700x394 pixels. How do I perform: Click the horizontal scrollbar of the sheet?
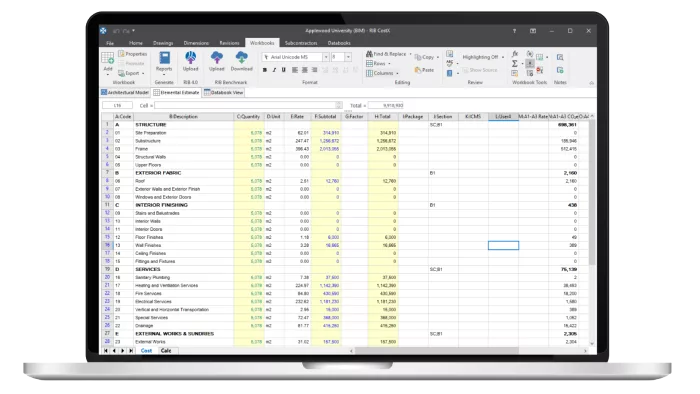point(437,351)
